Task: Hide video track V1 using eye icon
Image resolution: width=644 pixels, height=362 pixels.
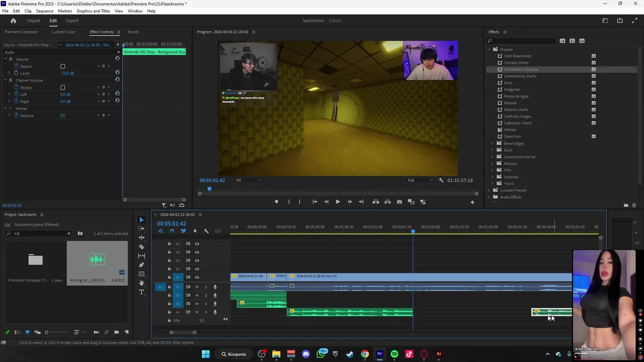Action: [x=197, y=278]
